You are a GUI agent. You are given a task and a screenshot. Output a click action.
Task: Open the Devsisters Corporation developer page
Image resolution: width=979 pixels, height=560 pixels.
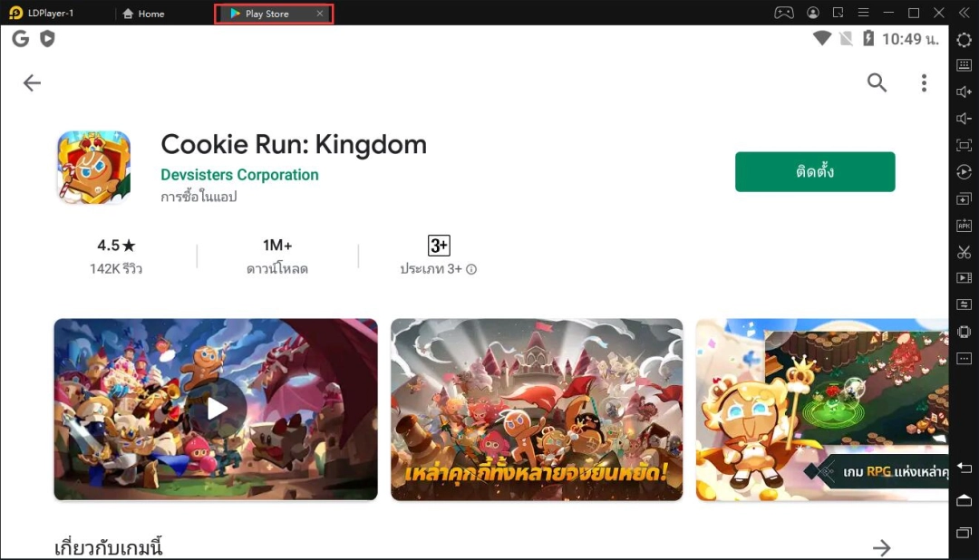click(239, 175)
